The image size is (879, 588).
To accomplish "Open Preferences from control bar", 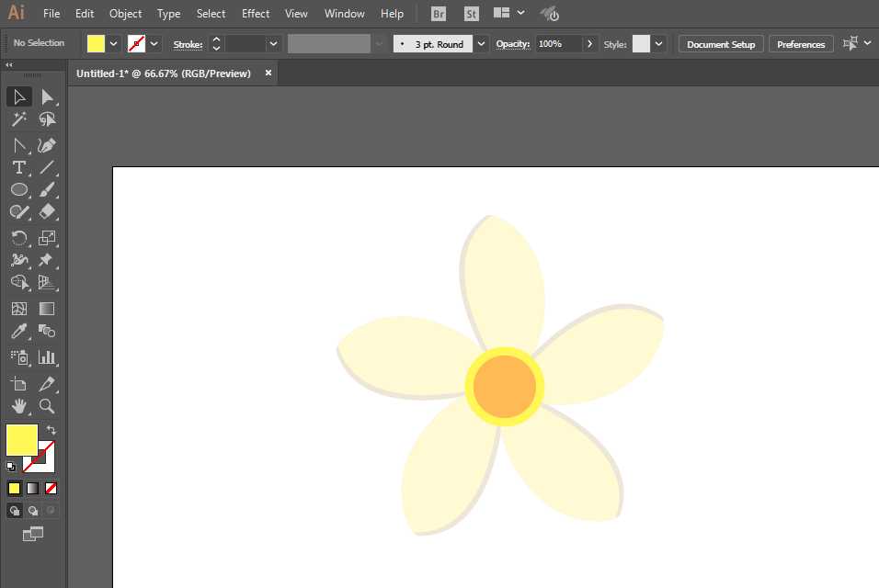I will (801, 44).
